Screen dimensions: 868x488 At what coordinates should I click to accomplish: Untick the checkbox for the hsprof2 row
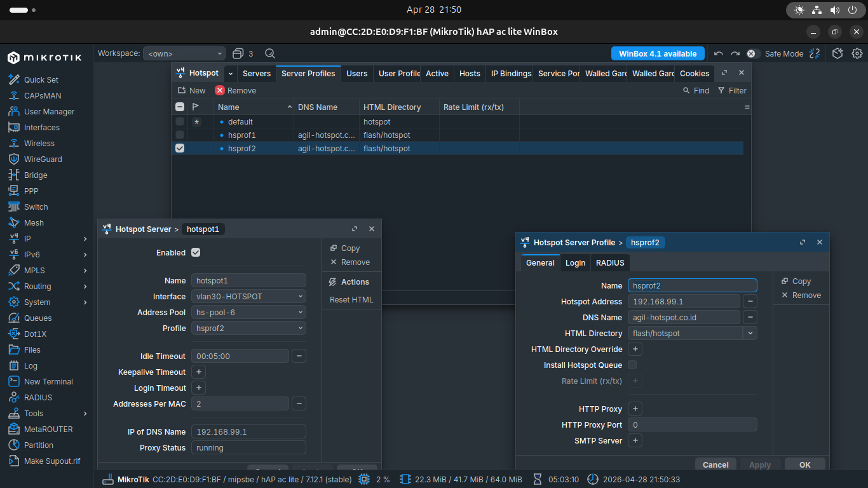180,148
